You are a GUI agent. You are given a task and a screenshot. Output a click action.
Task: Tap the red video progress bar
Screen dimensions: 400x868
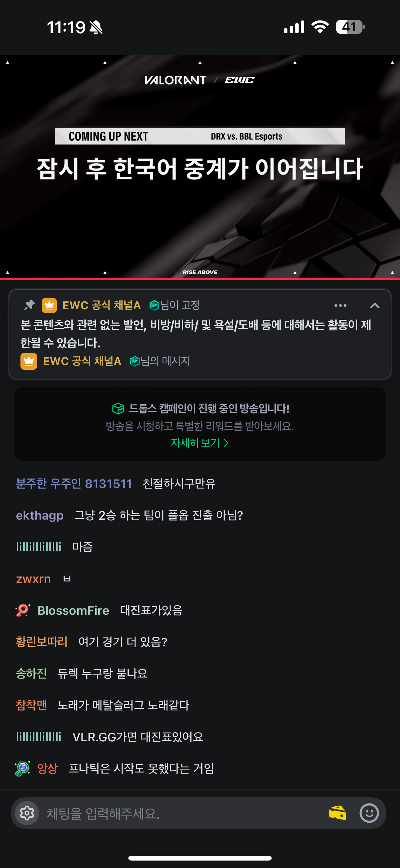click(x=200, y=279)
